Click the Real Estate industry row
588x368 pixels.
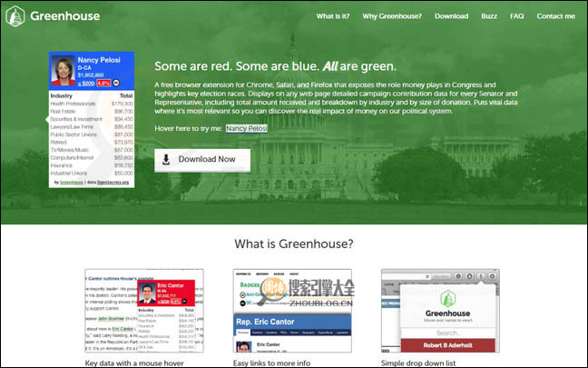pyautogui.click(x=92, y=112)
